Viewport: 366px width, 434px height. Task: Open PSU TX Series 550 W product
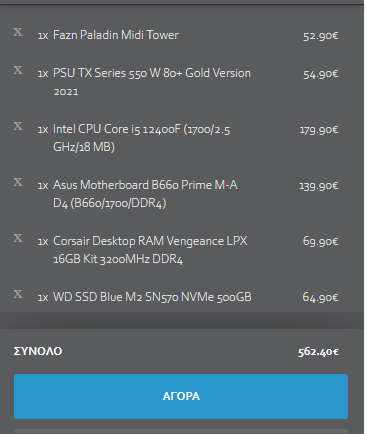coord(152,82)
